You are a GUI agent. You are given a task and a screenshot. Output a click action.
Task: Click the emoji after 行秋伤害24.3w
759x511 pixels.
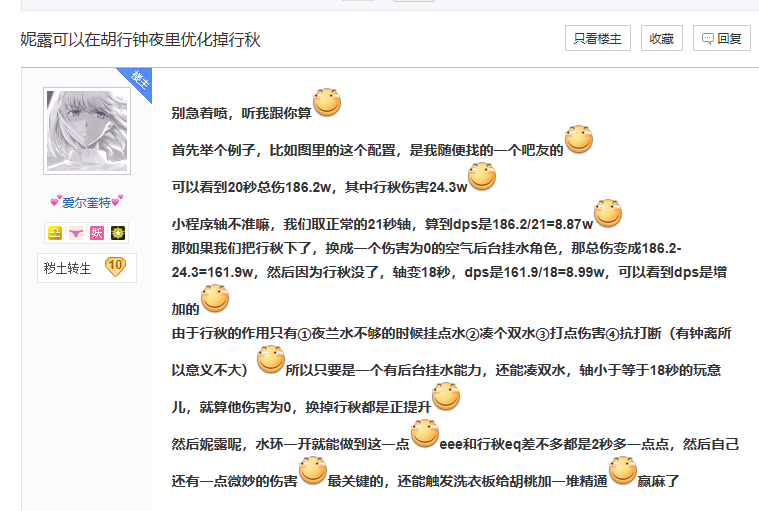tap(482, 177)
